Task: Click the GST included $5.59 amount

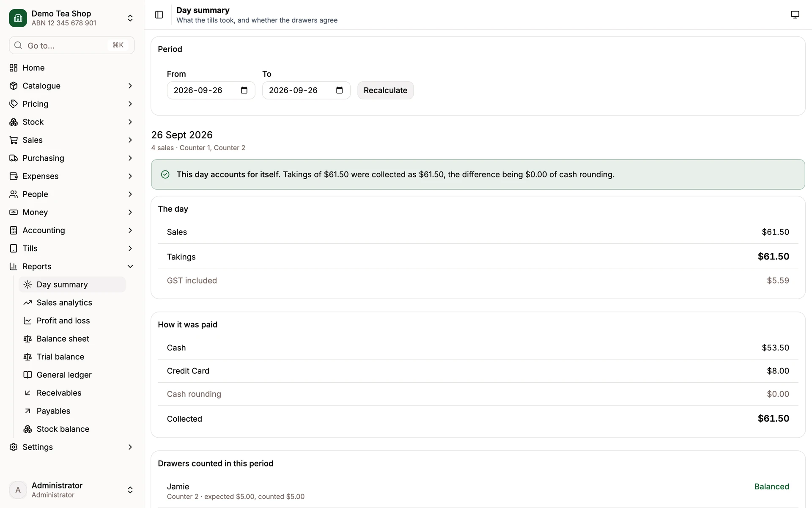Action: (778, 281)
